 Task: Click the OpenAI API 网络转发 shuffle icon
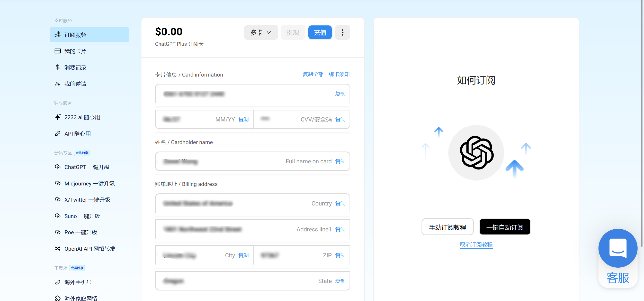click(58, 249)
